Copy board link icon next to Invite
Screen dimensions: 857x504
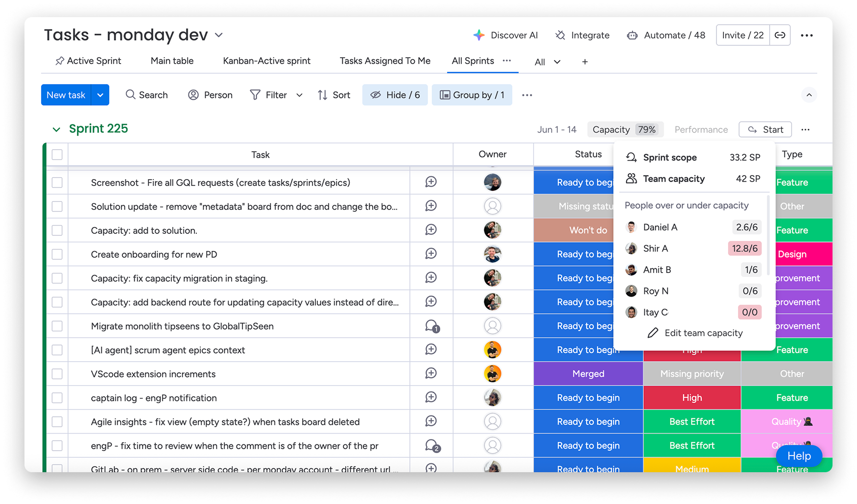point(780,35)
